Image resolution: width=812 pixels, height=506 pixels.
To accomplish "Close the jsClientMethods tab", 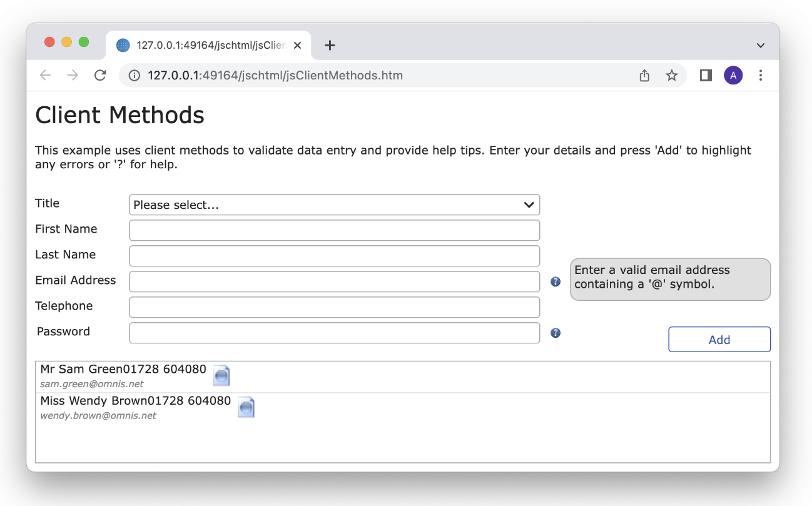I will pyautogui.click(x=297, y=45).
